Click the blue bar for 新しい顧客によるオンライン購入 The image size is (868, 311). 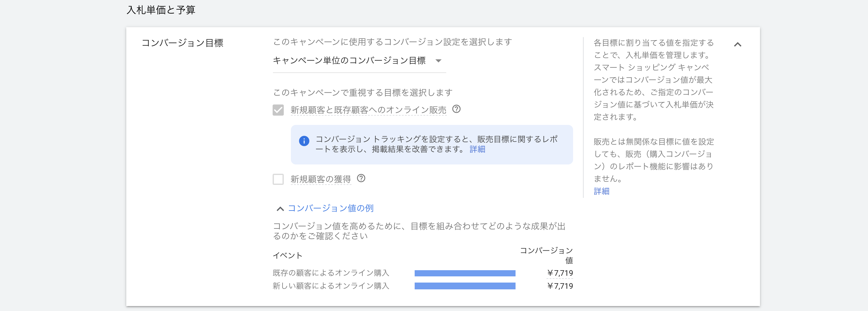click(x=465, y=286)
